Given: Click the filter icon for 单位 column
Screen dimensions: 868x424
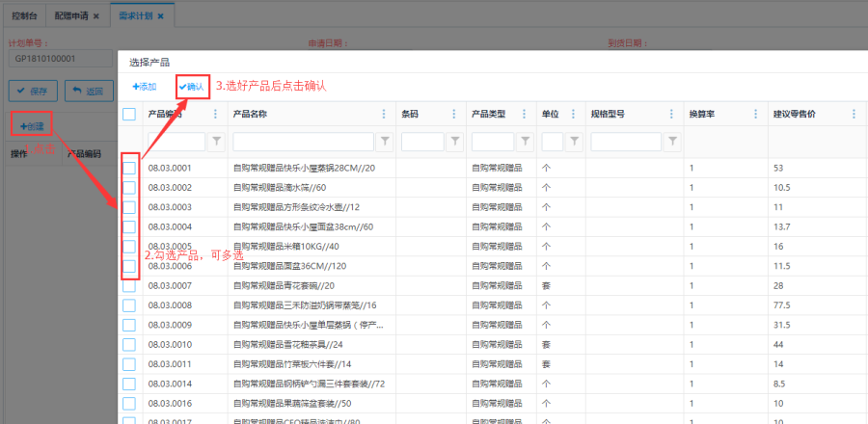Looking at the screenshot, I should pos(574,142).
